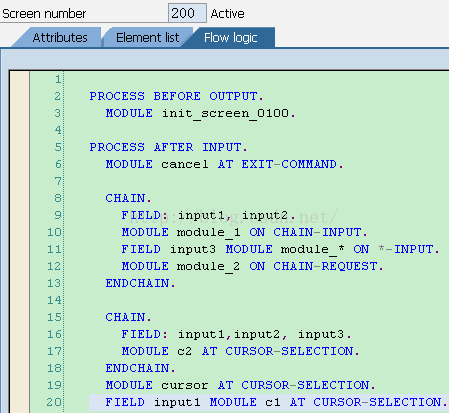Click line number 14 in the gutter
The image size is (449, 413).
(54, 300)
